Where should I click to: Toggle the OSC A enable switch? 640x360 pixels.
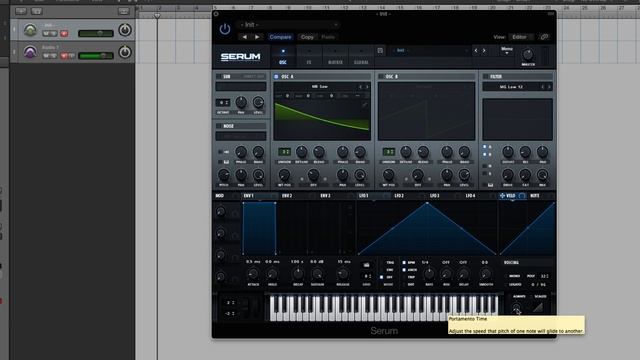(x=276, y=76)
